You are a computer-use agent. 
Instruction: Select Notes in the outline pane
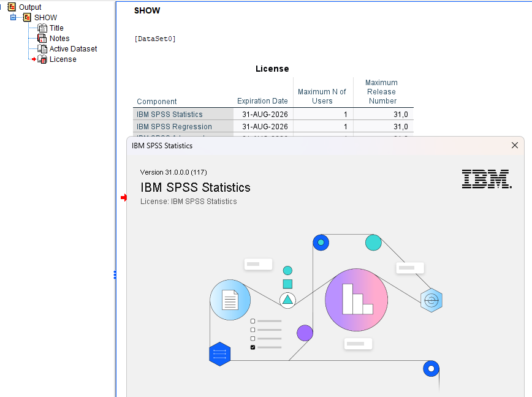coord(59,39)
